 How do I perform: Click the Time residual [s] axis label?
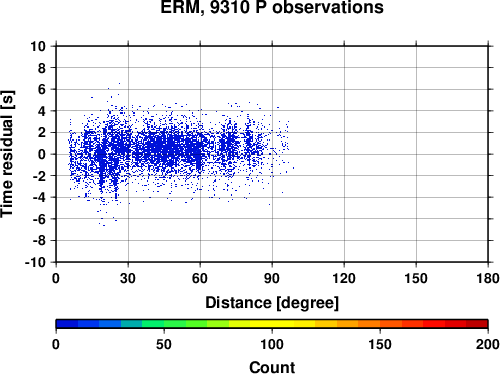7,154
